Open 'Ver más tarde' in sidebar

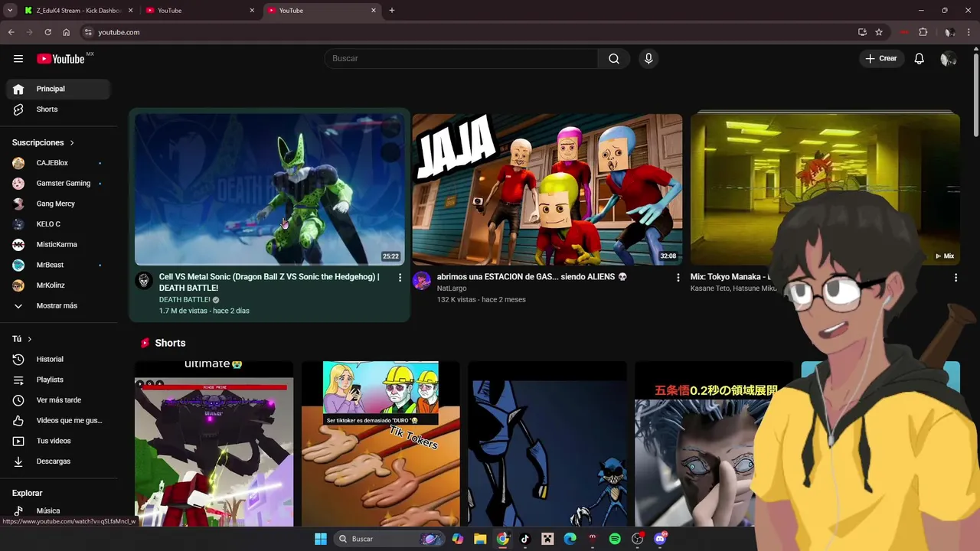pos(58,400)
